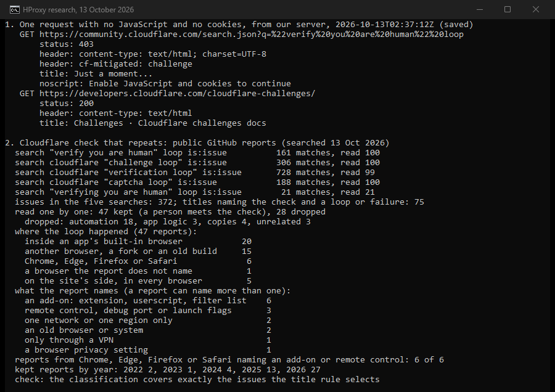
Task: Close the HProxy research window
Action: [536, 9]
